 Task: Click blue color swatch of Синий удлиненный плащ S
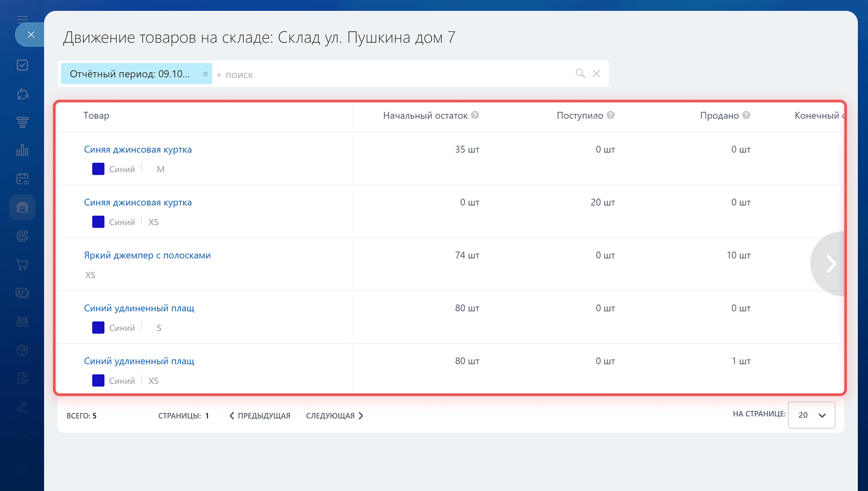pyautogui.click(x=98, y=328)
